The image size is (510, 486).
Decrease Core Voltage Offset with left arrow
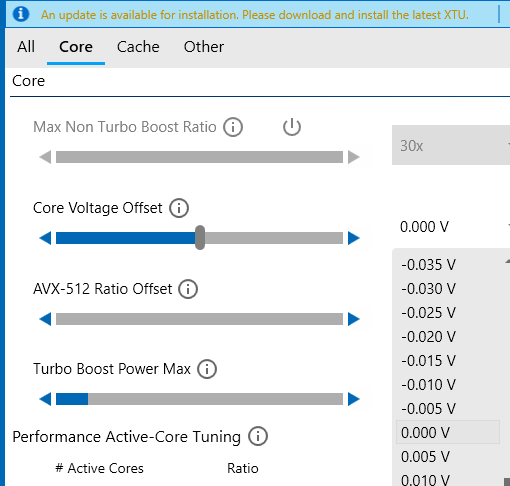[45, 238]
